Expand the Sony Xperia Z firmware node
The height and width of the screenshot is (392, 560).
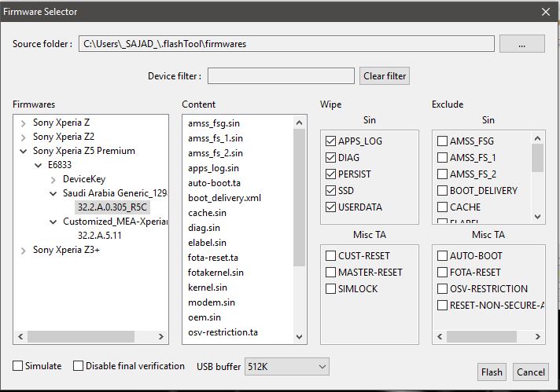pos(24,123)
